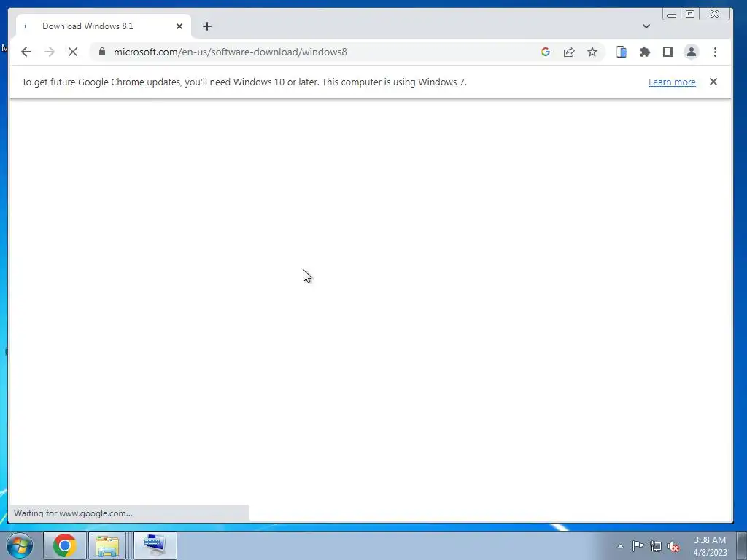This screenshot has height=560, width=747.
Task: View site information via lock icon
Action: [x=102, y=52]
